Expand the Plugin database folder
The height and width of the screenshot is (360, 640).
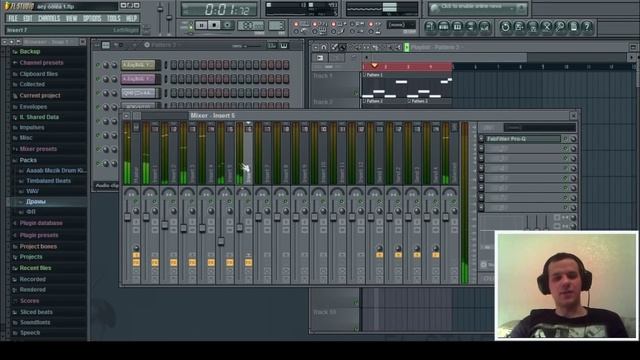(41, 223)
